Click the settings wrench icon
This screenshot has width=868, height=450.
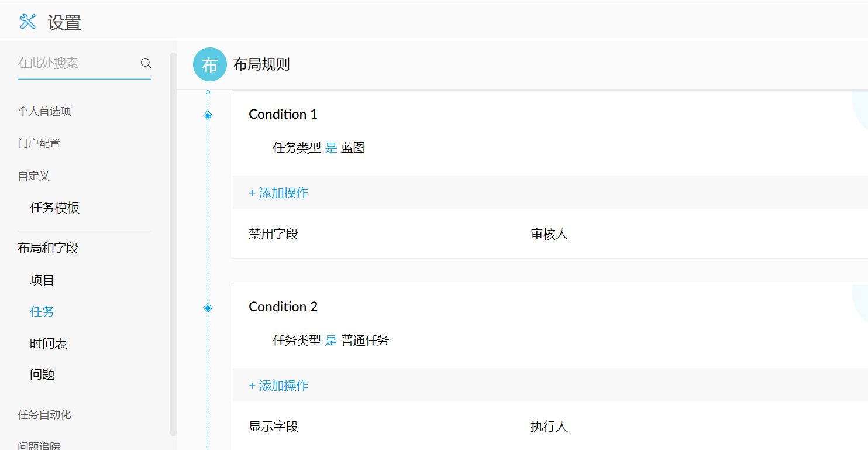coord(27,22)
